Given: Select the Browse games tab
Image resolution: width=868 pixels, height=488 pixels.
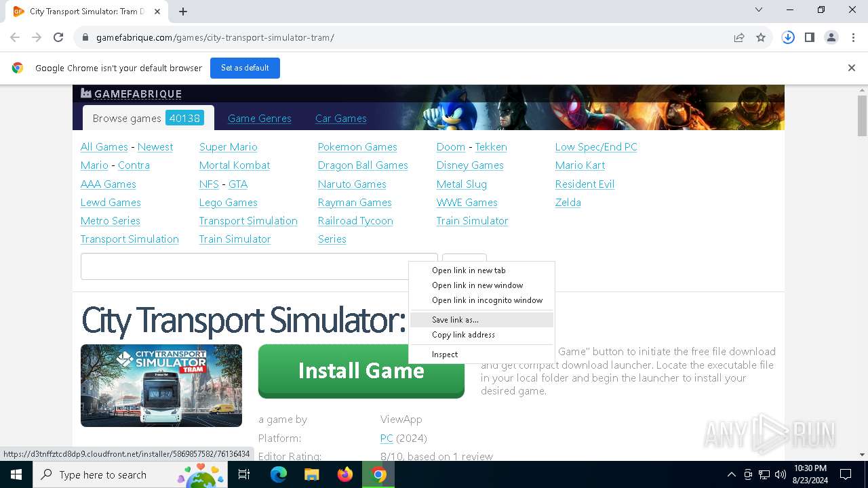Looking at the screenshot, I should click(x=148, y=118).
